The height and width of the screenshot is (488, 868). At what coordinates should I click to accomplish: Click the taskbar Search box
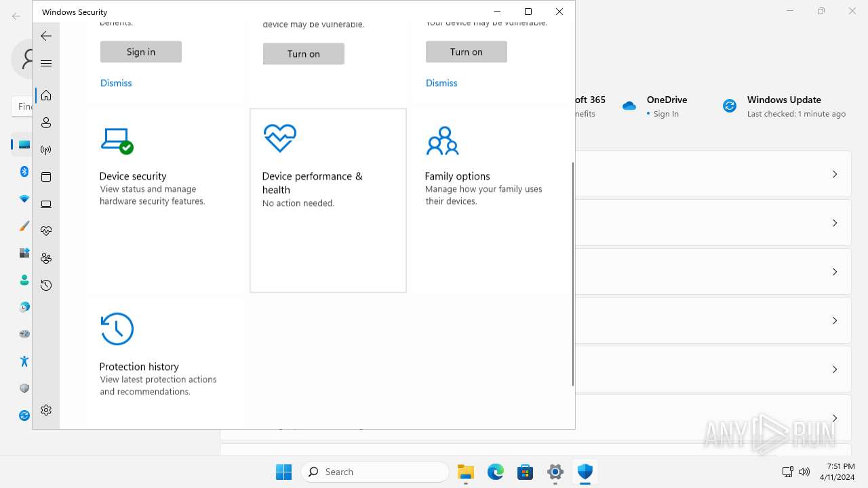[375, 472]
